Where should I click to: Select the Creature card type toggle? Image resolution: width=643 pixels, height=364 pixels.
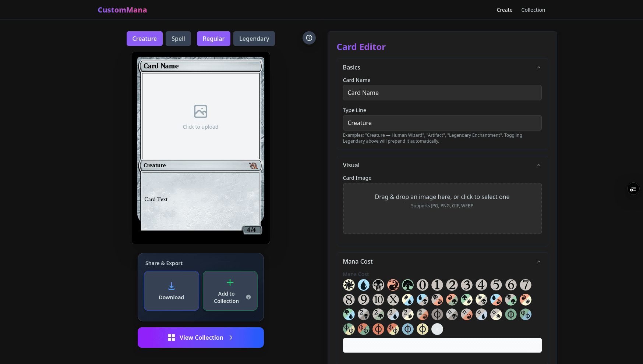144,39
